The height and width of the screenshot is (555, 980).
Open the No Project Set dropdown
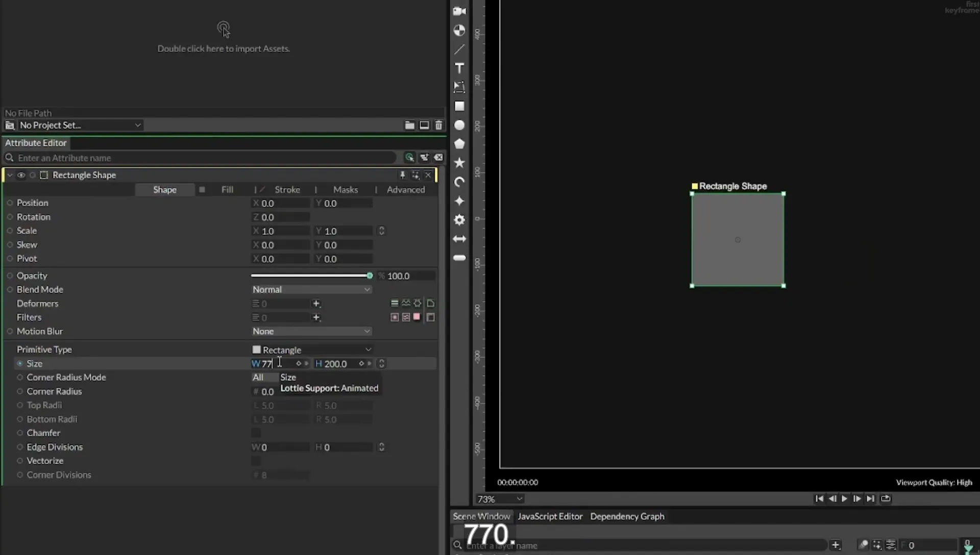[80, 125]
